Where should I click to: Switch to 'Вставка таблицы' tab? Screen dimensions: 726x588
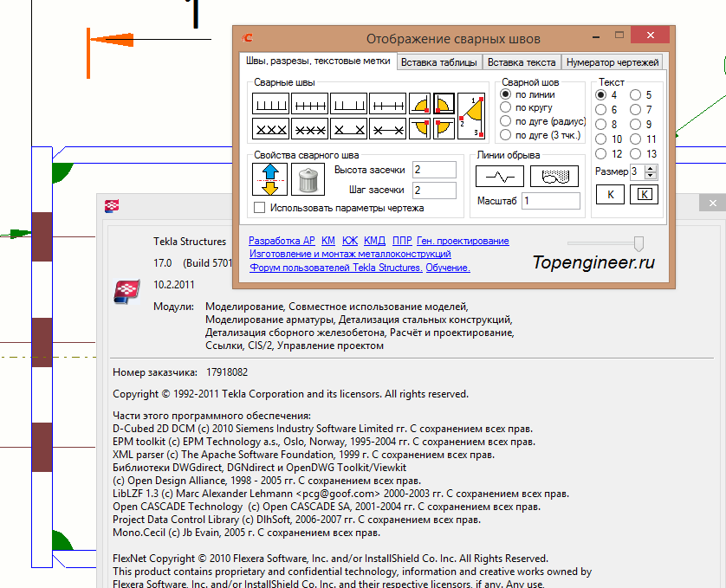(x=439, y=62)
